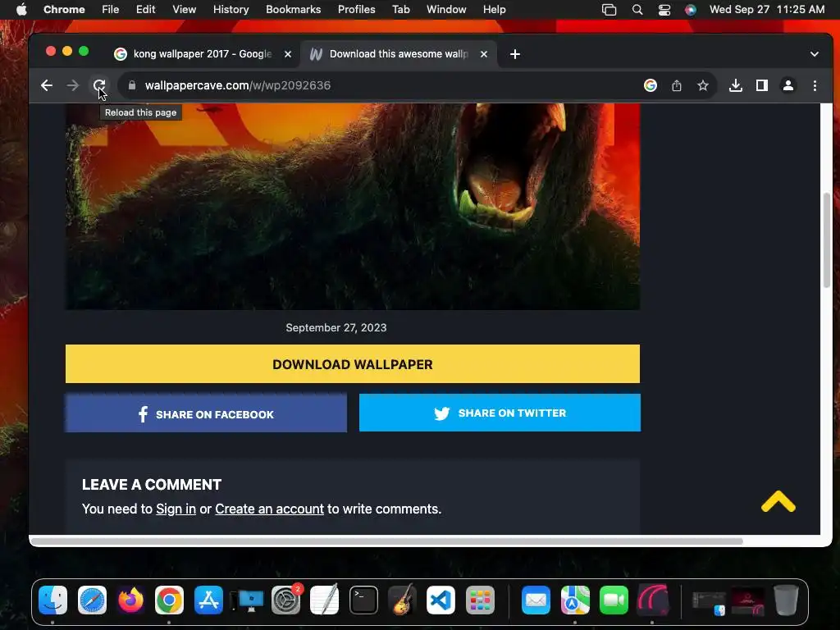840x630 pixels.
Task: Share on Twitter
Action: pos(500,413)
